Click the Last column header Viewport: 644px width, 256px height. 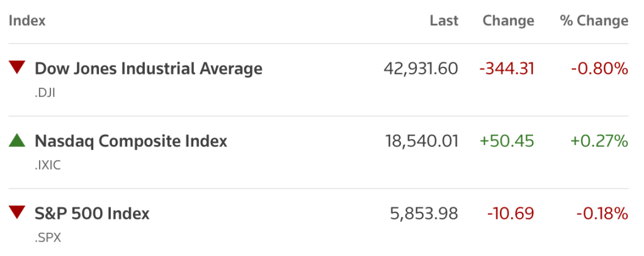tap(444, 21)
